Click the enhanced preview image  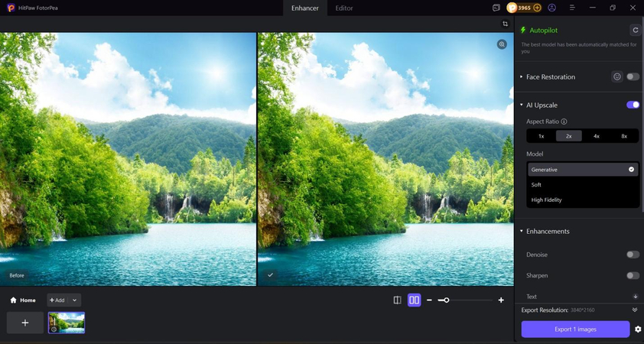click(x=385, y=159)
